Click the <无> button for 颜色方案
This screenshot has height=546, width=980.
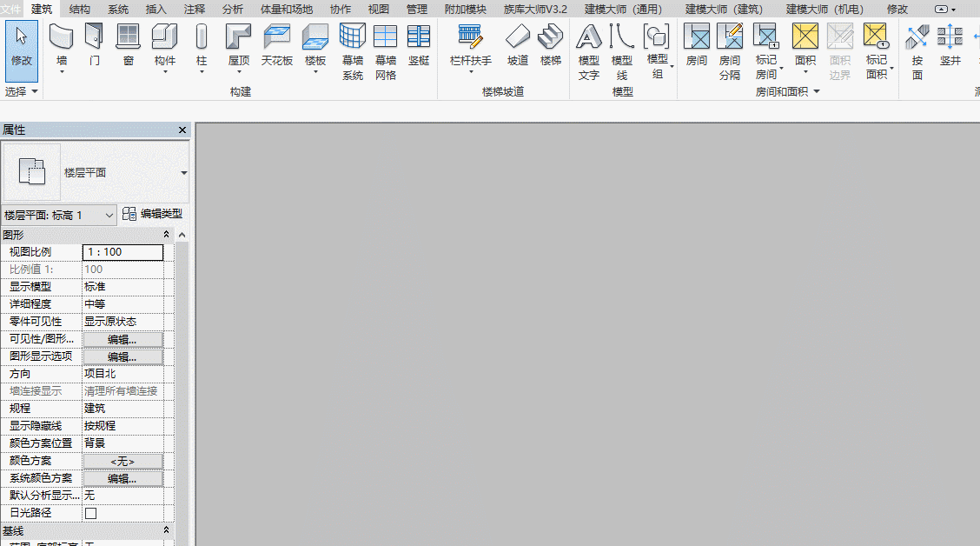[122, 461]
